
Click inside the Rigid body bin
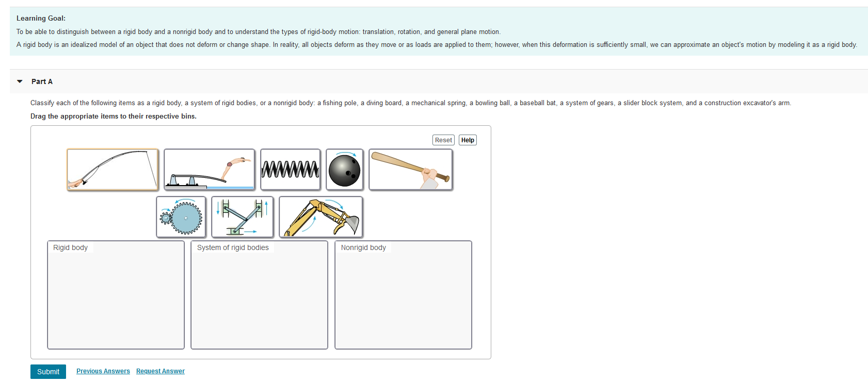point(116,295)
